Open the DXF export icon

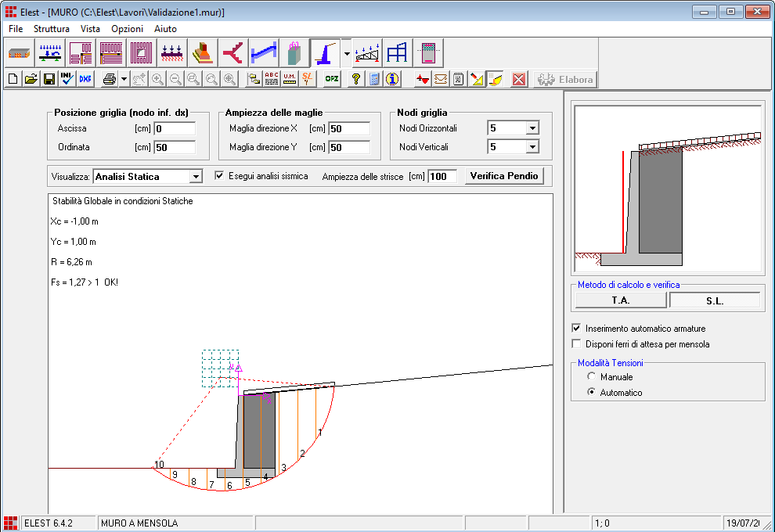click(85, 79)
